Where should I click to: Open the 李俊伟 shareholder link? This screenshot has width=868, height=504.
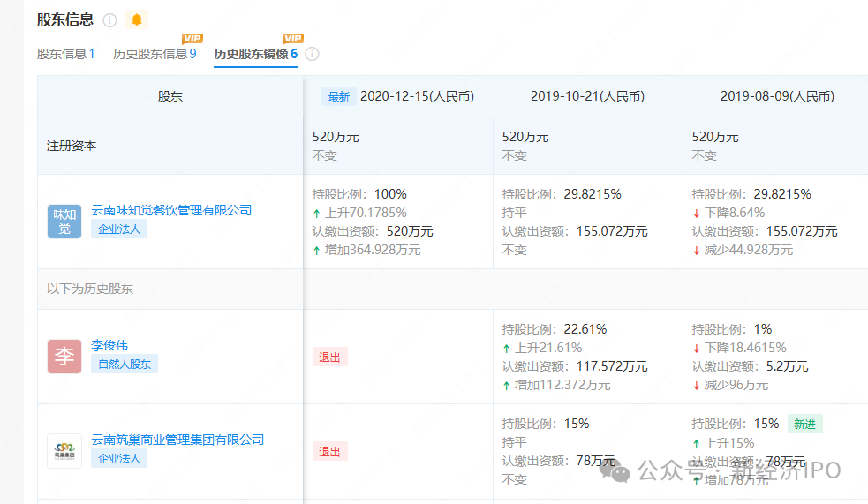[109, 345]
